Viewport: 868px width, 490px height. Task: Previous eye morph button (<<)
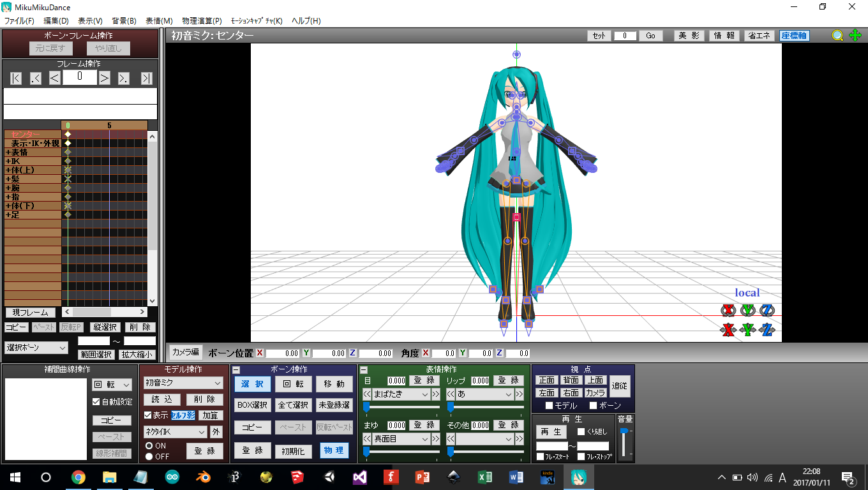click(x=367, y=394)
